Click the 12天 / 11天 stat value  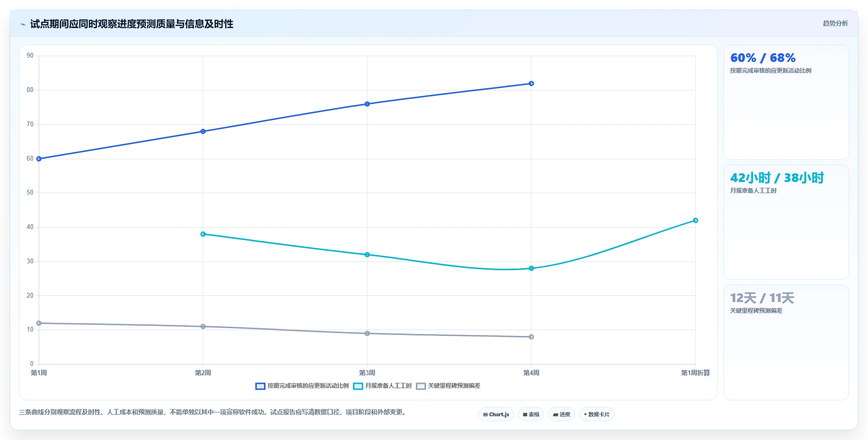click(x=762, y=298)
